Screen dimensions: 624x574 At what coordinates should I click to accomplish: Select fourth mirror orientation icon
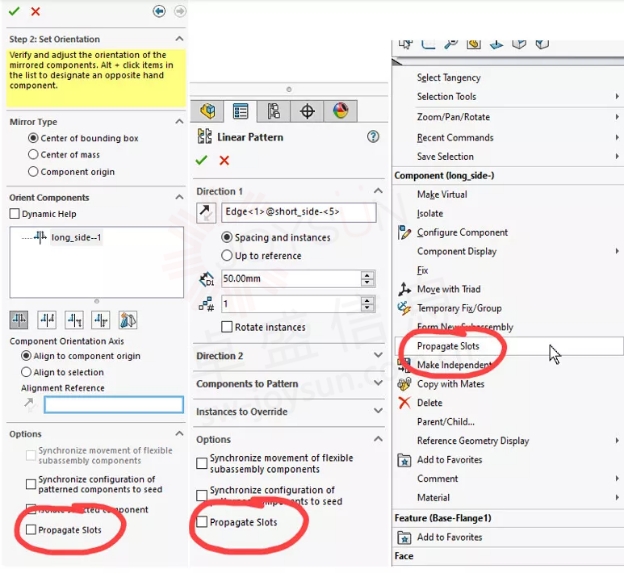pyautogui.click(x=101, y=320)
